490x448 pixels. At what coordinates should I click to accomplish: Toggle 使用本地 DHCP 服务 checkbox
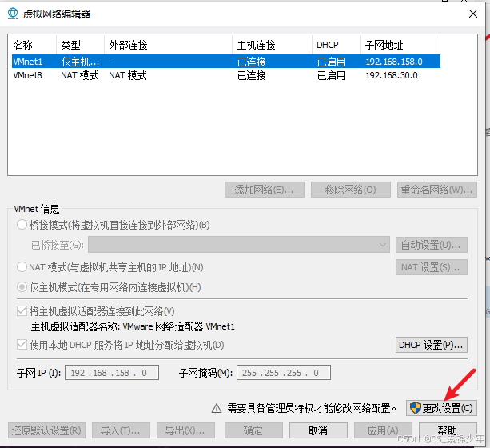(x=22, y=345)
